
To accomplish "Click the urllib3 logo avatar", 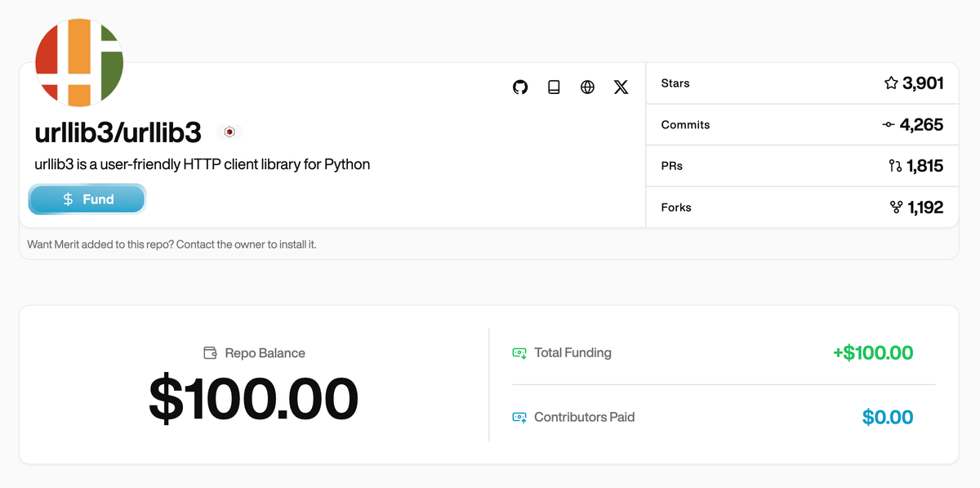I will pyautogui.click(x=79, y=63).
